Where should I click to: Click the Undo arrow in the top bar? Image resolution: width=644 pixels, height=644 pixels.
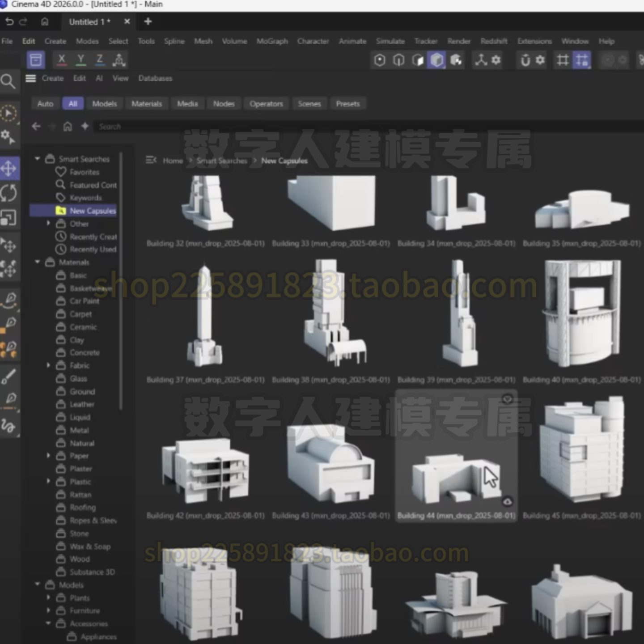9,21
